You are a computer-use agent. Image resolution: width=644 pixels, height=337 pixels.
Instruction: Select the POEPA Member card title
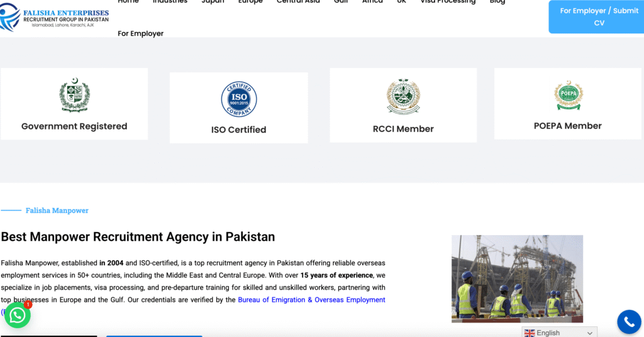[x=568, y=126]
